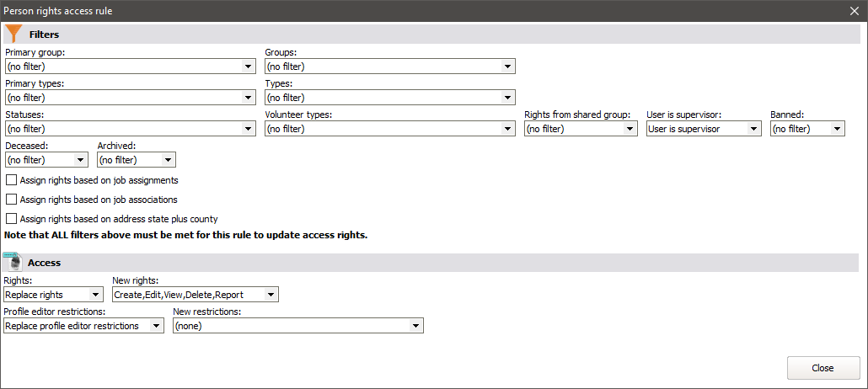Viewport: 868px width, 389px height.
Task: Check assign rights based on job associations
Action: coord(12,200)
